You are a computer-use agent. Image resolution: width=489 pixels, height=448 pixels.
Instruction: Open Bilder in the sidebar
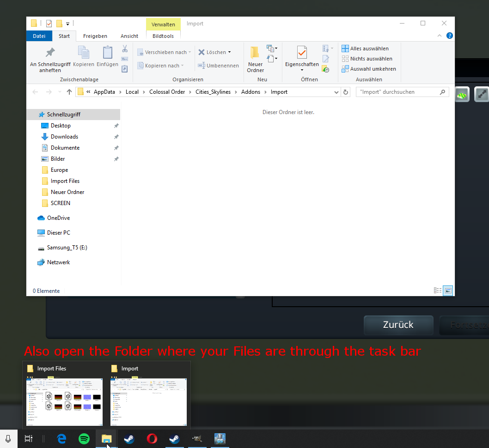point(58,159)
